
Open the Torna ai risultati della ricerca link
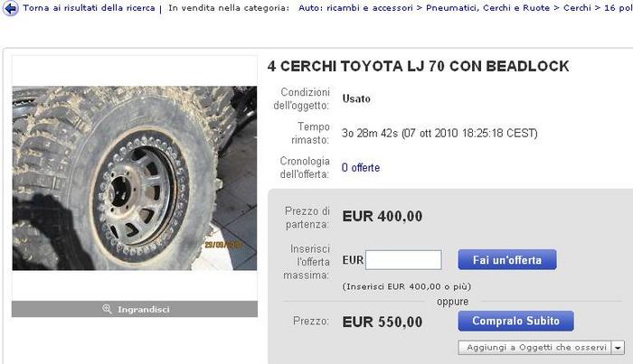89,7
